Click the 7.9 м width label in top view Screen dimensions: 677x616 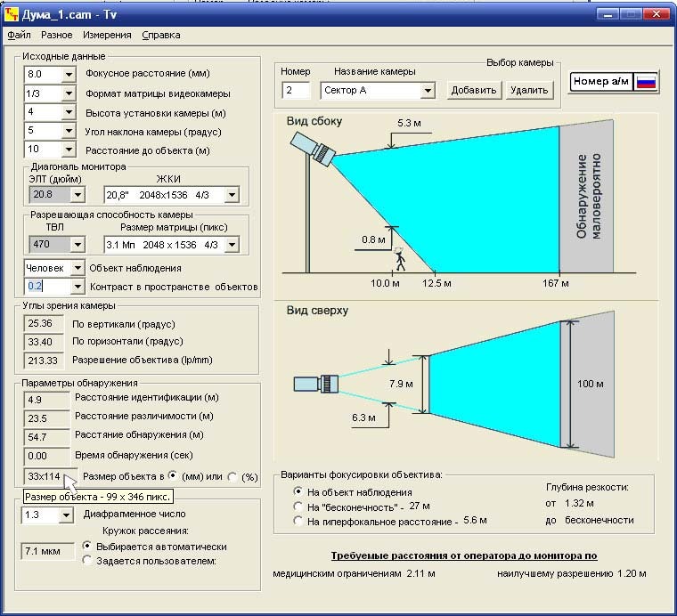(x=401, y=384)
